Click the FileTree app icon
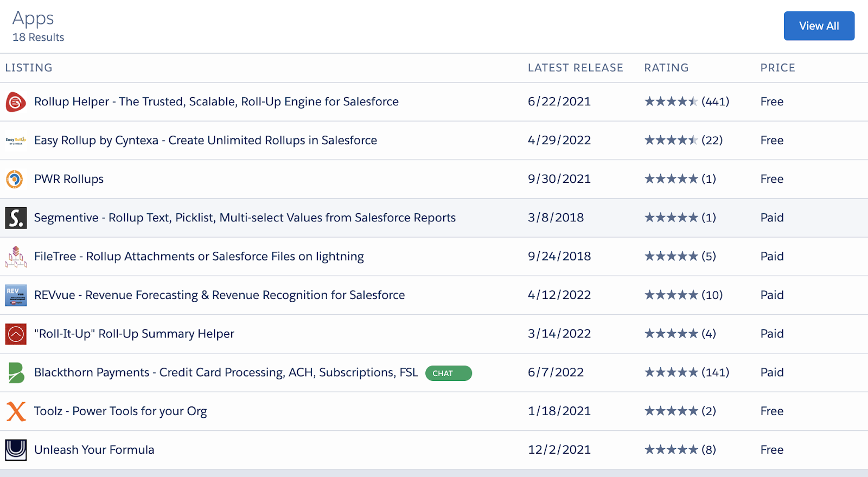Image resolution: width=868 pixels, height=477 pixels. pos(16,257)
